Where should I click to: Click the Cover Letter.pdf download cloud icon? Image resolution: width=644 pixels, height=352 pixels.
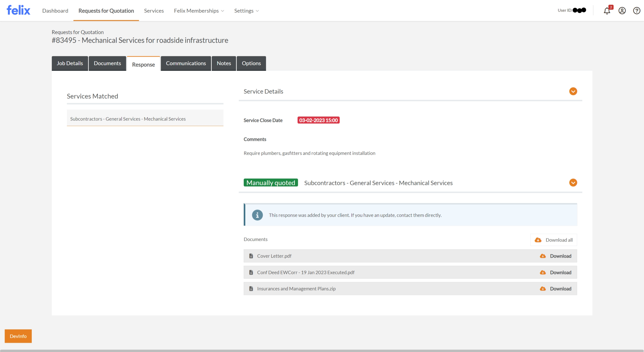(x=543, y=256)
